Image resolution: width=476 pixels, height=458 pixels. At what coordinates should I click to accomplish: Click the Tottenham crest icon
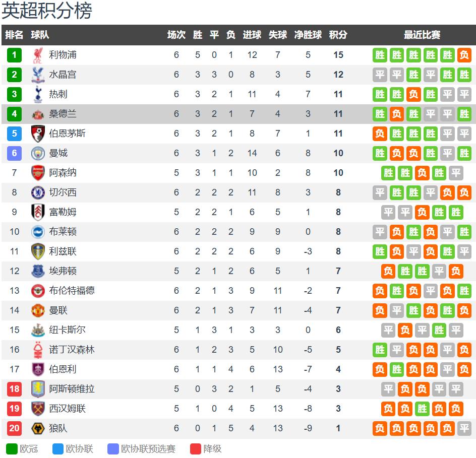pyautogui.click(x=38, y=94)
